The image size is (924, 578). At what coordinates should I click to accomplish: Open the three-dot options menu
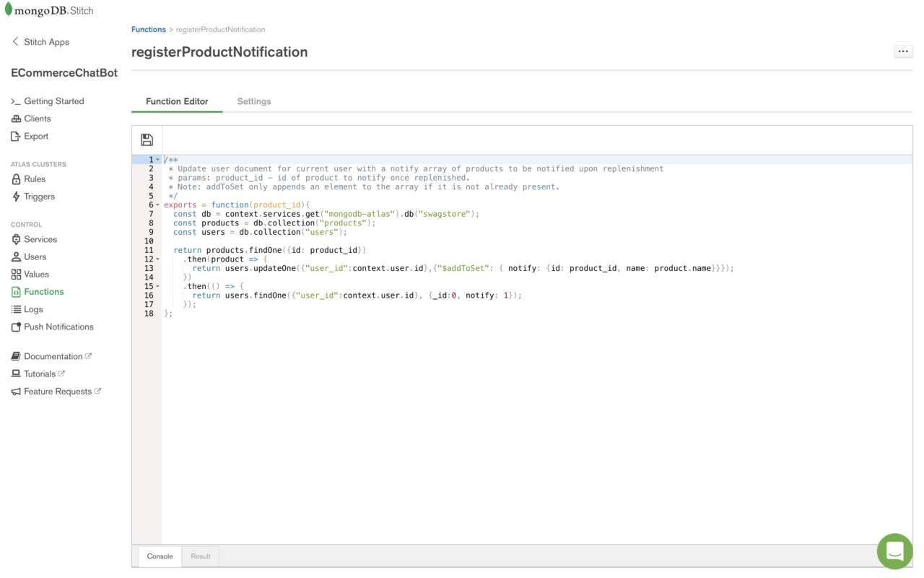[x=902, y=51]
